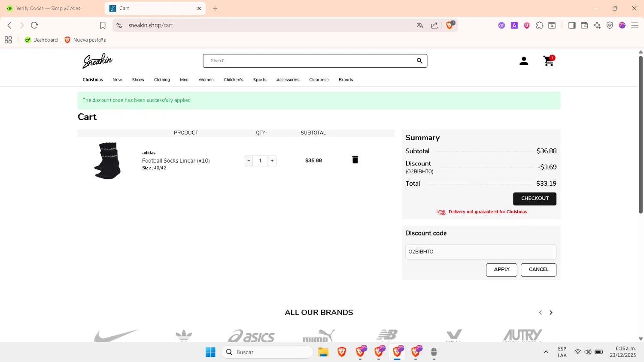Open the shopping cart icon
Viewport: 644px width, 362px height.
(549, 61)
